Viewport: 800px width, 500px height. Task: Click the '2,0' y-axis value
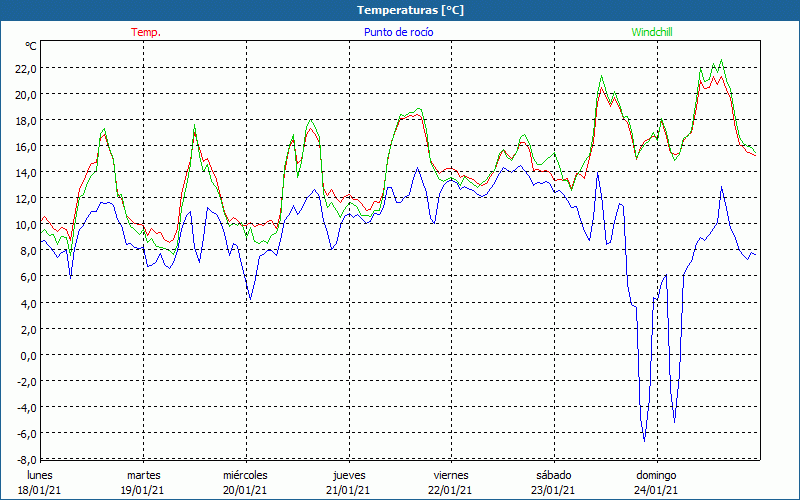pyautogui.click(x=29, y=330)
